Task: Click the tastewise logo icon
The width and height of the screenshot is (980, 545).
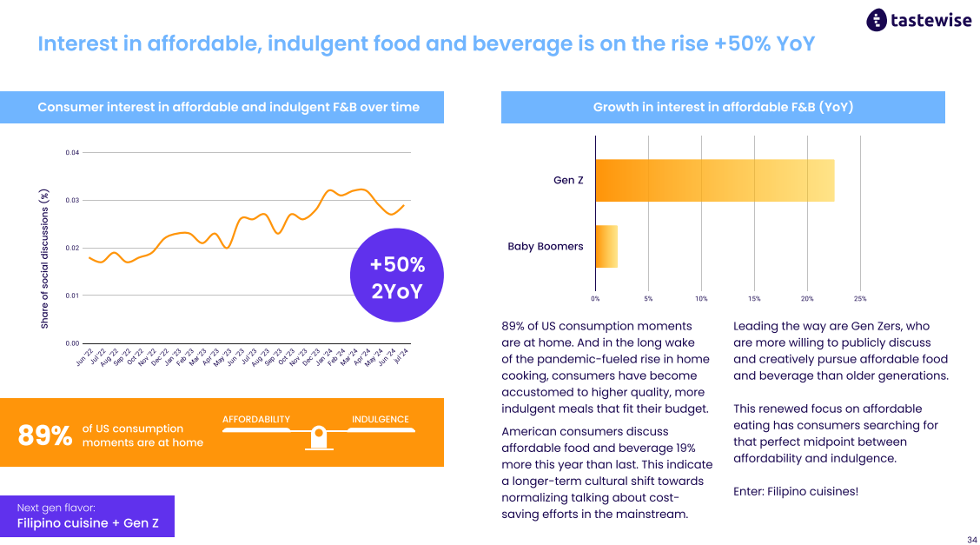Action: 877,20
